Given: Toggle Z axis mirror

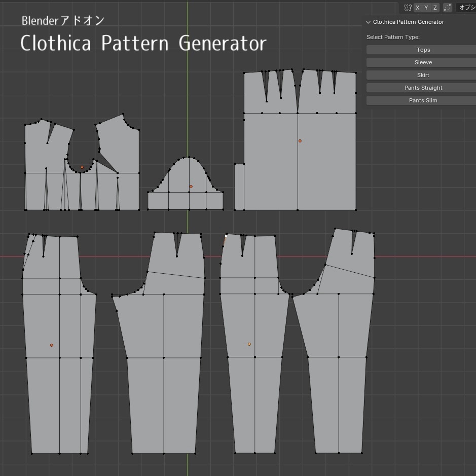Looking at the screenshot, I should point(435,8).
